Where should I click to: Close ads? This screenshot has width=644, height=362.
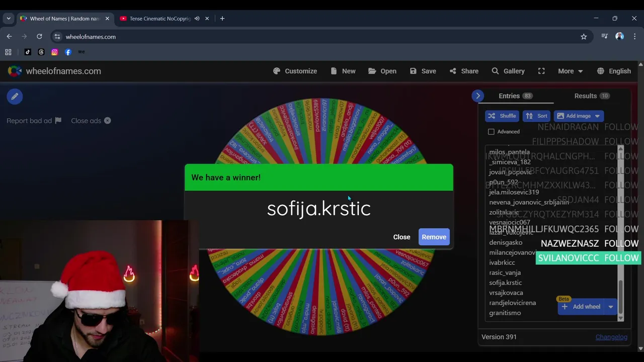click(91, 121)
